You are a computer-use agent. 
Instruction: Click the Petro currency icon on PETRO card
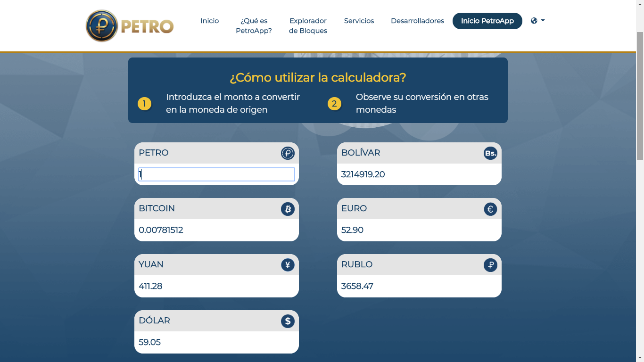pos(287,153)
